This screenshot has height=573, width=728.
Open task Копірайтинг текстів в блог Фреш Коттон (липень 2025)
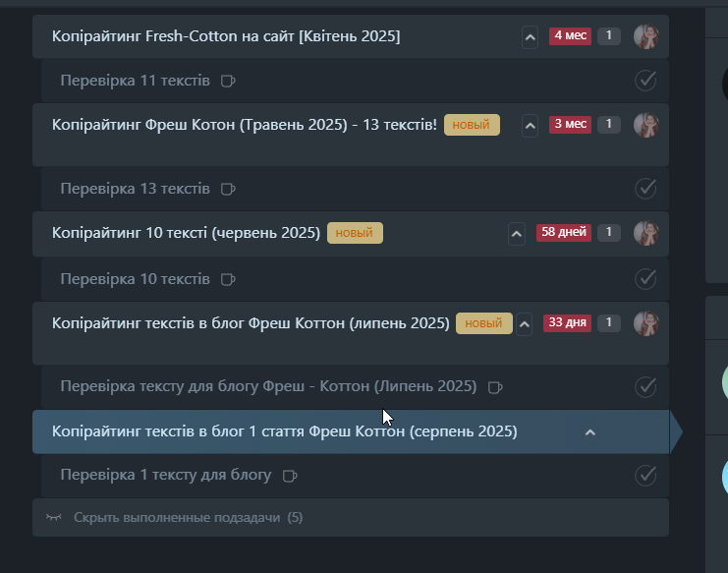pyautogui.click(x=251, y=323)
